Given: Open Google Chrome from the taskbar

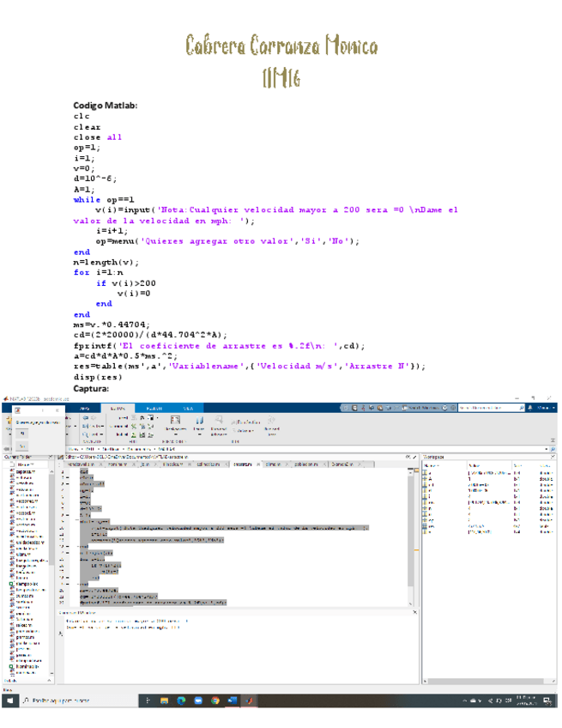Looking at the screenshot, I should pos(215,701).
